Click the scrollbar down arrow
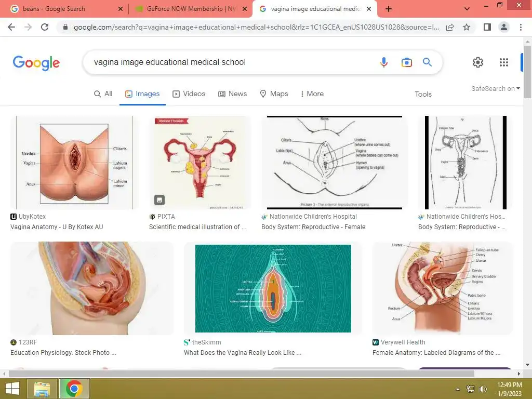The height and width of the screenshot is (399, 532). point(527,365)
